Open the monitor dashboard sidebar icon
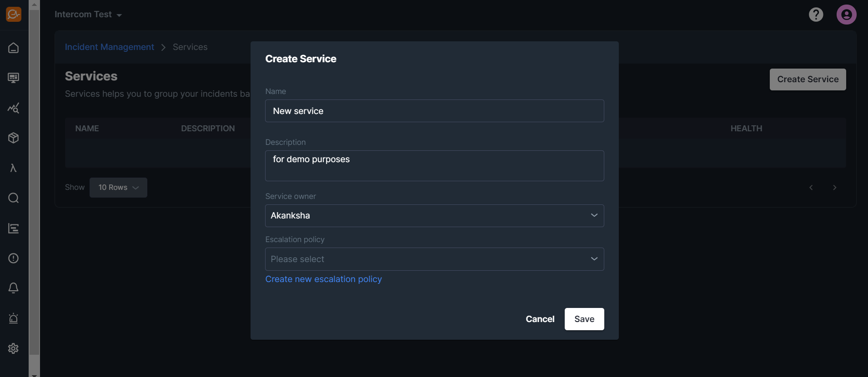Viewport: 868px width, 377px height. [14, 78]
